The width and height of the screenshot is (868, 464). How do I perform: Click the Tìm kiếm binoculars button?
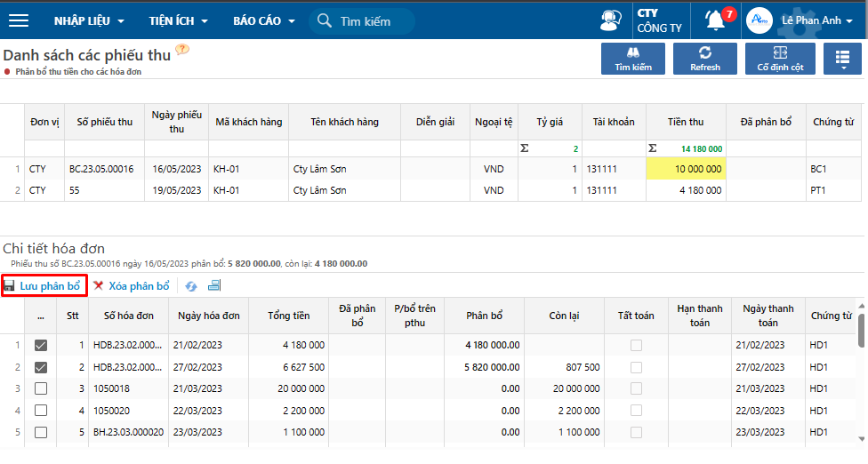coord(633,59)
